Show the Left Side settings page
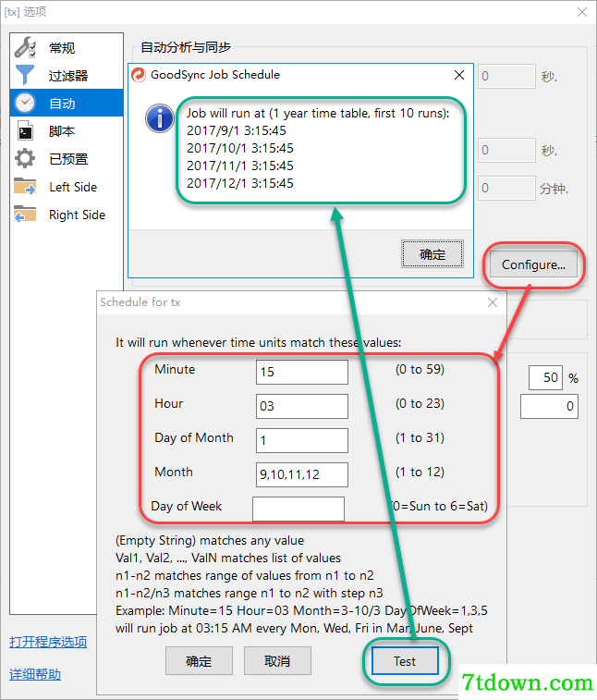The width and height of the screenshot is (597, 700). (x=67, y=187)
